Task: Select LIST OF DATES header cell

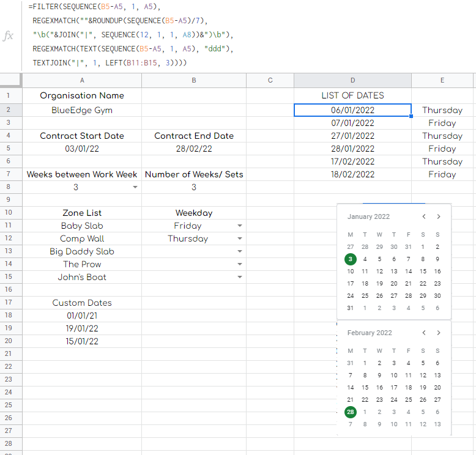Action: 353,95
